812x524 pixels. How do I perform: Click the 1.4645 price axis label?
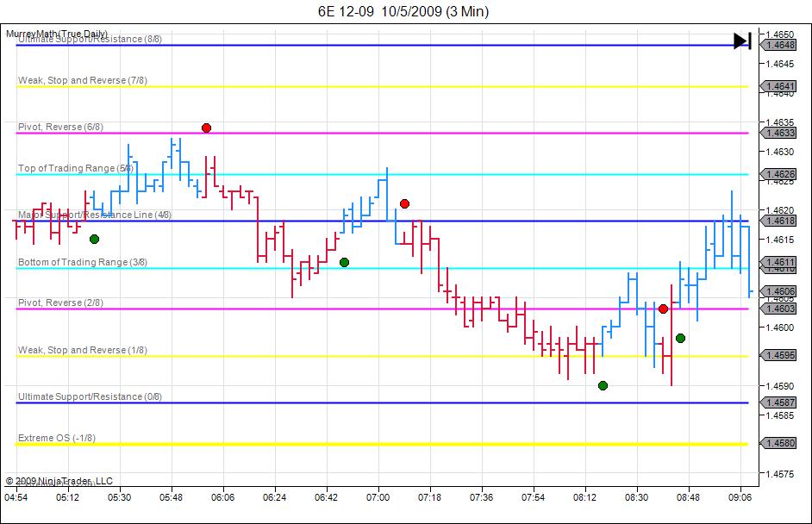780,64
